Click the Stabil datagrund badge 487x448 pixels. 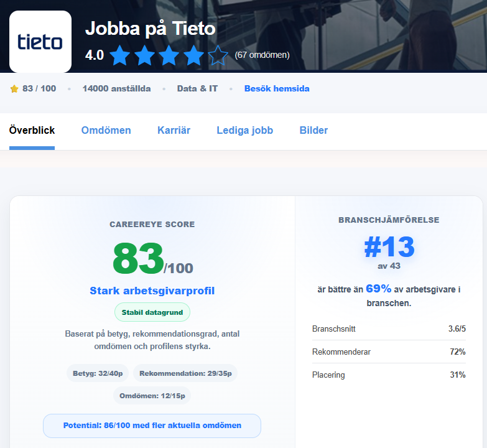point(152,312)
